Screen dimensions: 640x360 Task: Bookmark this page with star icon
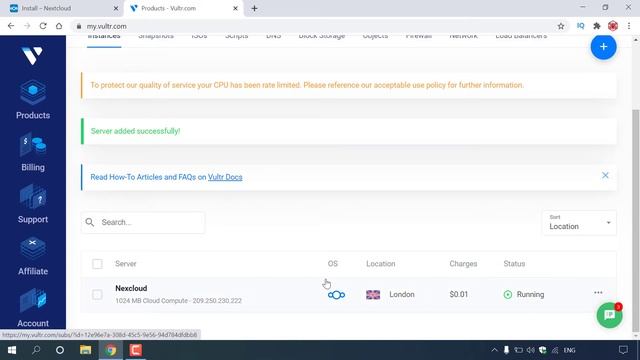click(x=561, y=26)
